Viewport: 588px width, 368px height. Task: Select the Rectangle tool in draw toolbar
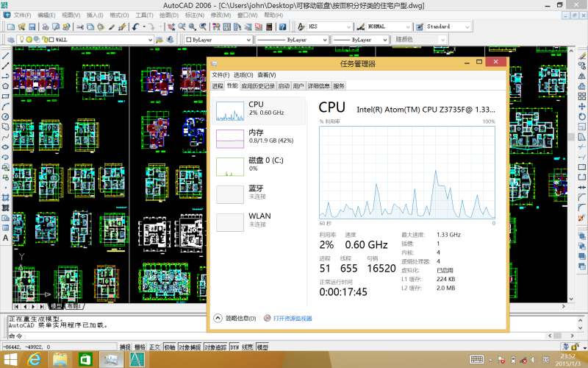click(6, 96)
